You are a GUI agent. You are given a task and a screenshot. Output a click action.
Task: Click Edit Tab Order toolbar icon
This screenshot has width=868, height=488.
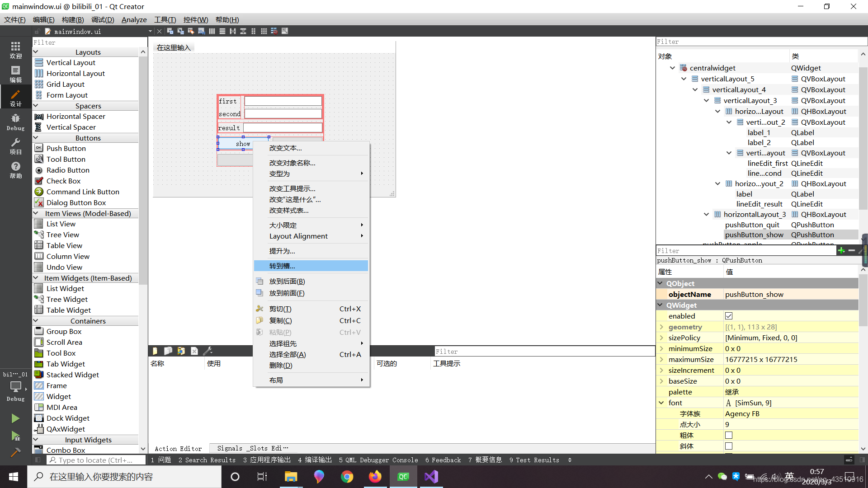(x=201, y=31)
